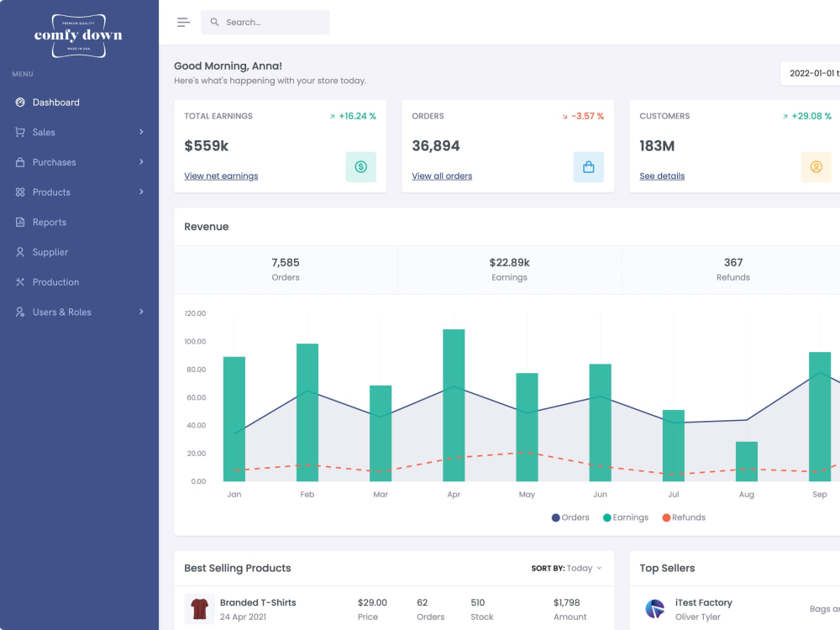The image size is (840, 630).
Task: Click the Users & Roles icon
Action: tap(20, 312)
